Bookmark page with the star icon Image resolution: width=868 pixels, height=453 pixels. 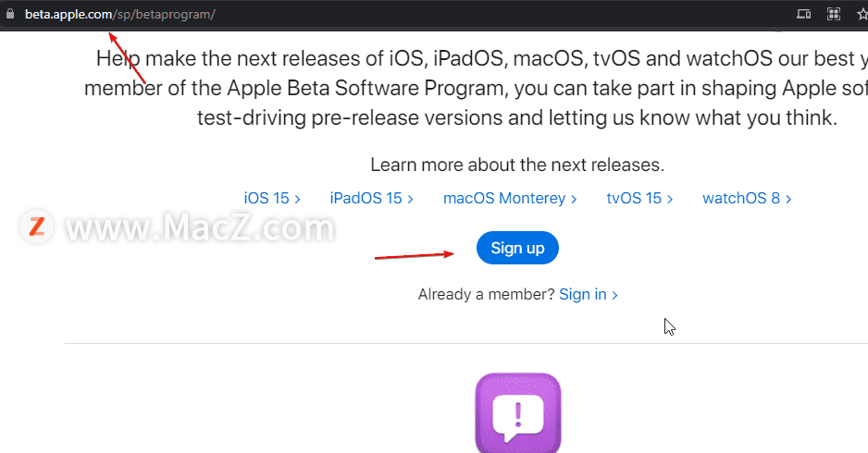(862, 15)
